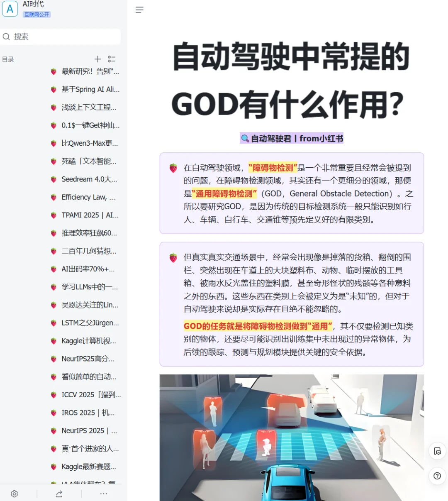Viewport: 448px width, 501px height.
Task: Click into the 搜索 search input field
Action: [x=62, y=37]
